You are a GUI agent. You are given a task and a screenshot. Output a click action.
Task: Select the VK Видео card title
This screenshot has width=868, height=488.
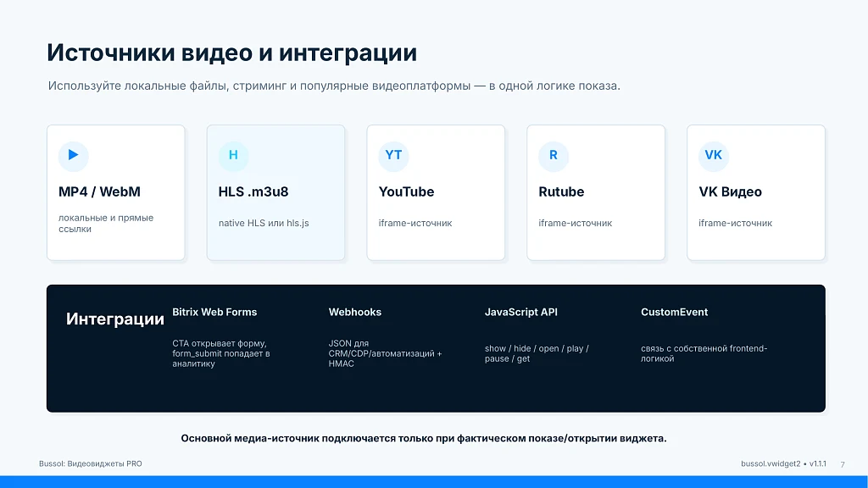[x=730, y=192]
